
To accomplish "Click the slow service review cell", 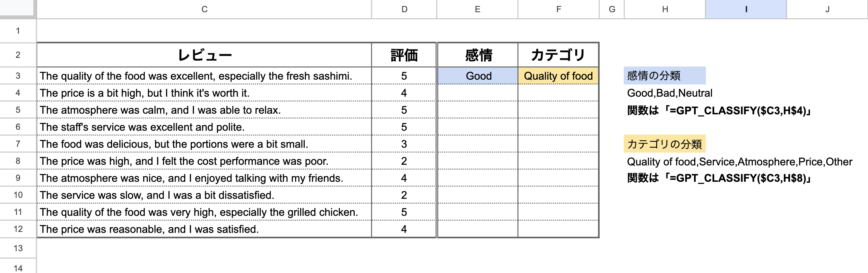I will point(204,195).
